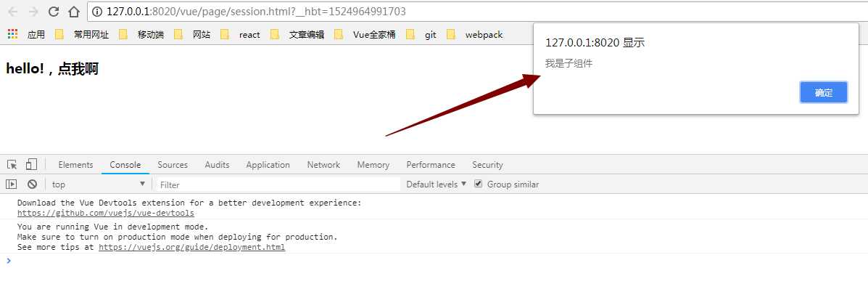Click the 确定 button in alert dialog
868x284 pixels.
[x=823, y=93]
